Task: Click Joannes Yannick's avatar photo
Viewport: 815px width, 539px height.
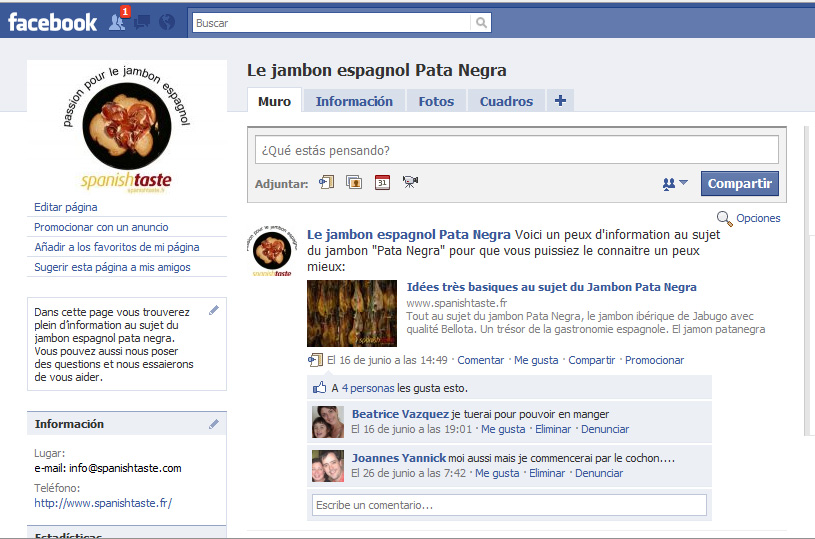Action: [328, 466]
